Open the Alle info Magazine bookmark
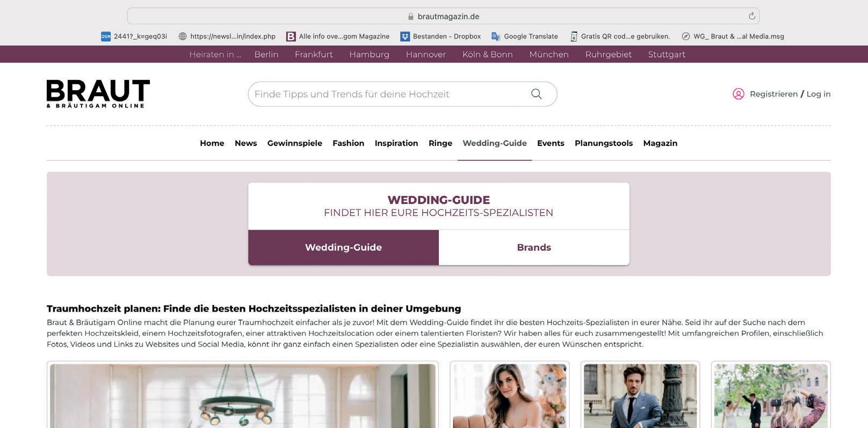868x428 pixels. (338, 37)
